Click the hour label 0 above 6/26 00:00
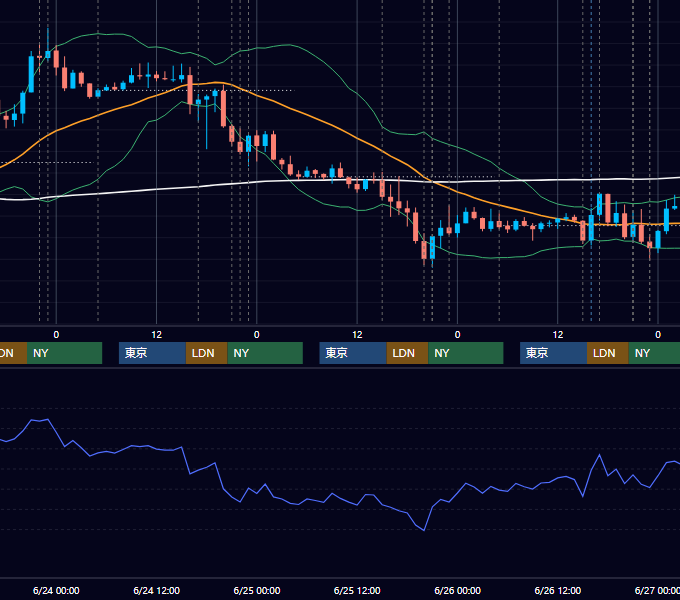 458,335
